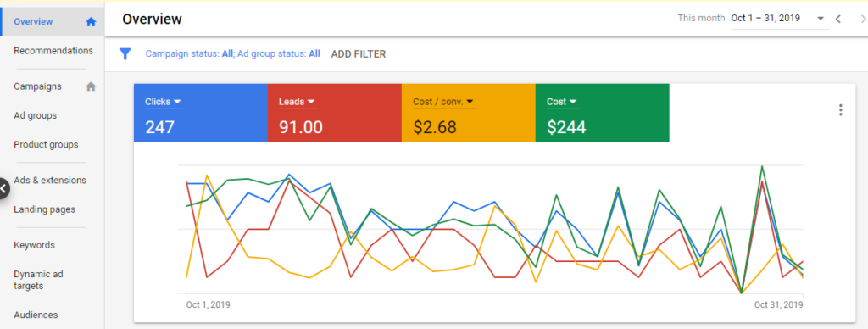Click the ADD FILTER button

point(359,54)
